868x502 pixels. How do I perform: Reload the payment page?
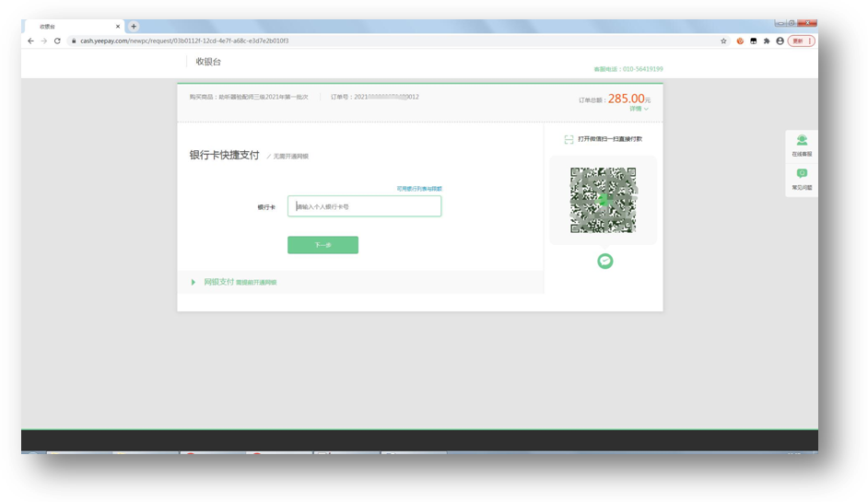(57, 41)
